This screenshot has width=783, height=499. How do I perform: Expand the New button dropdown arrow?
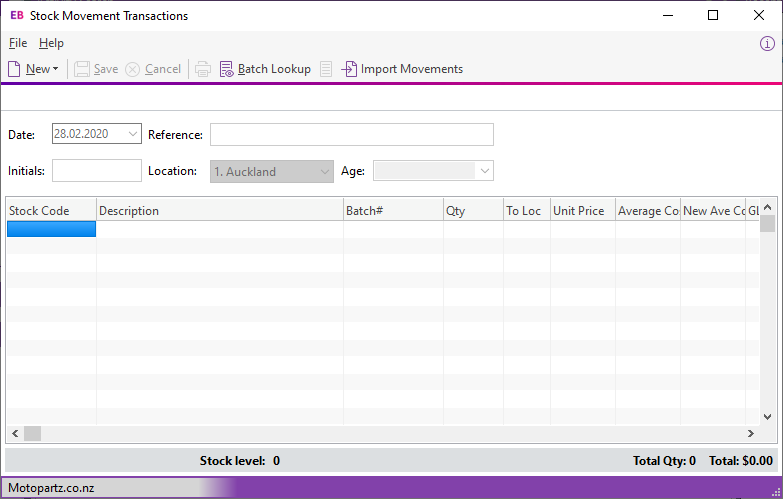(x=56, y=70)
